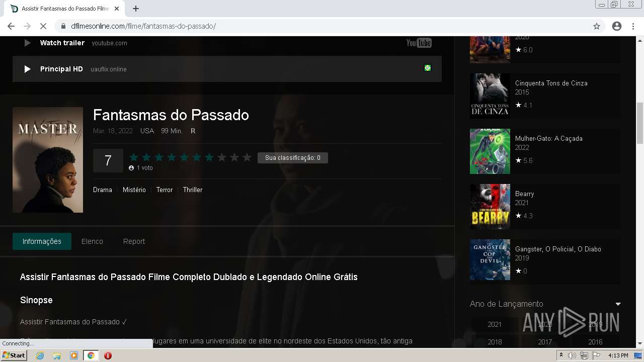Viewport: 644px width, 362px height.
Task: Rate the movie five stars
Action: 184,157
